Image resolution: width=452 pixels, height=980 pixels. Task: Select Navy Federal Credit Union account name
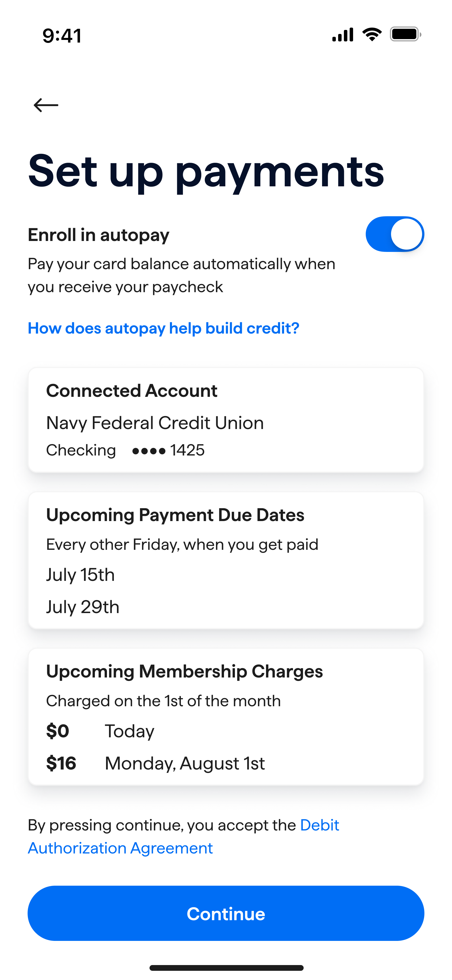pos(155,423)
